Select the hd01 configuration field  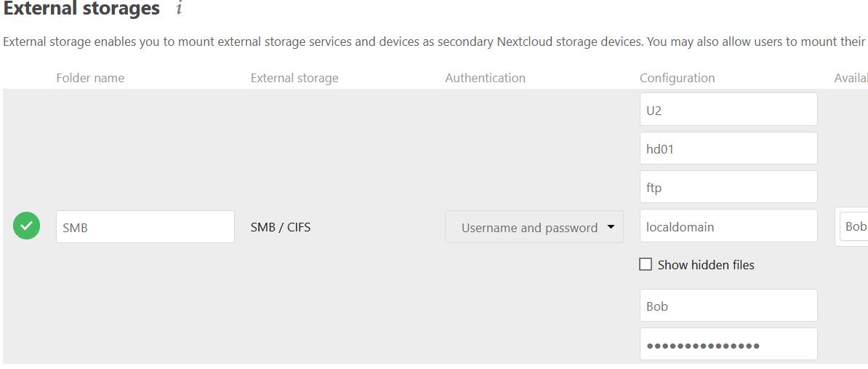coord(728,148)
